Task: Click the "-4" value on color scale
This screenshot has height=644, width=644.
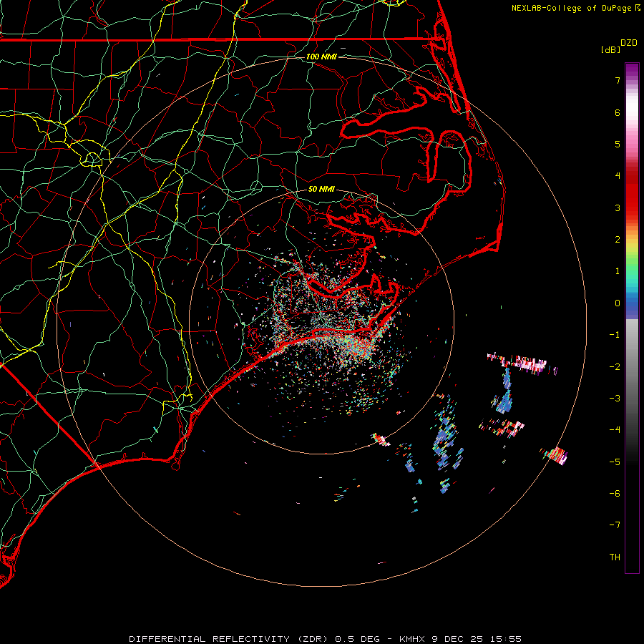Action: coord(615,430)
